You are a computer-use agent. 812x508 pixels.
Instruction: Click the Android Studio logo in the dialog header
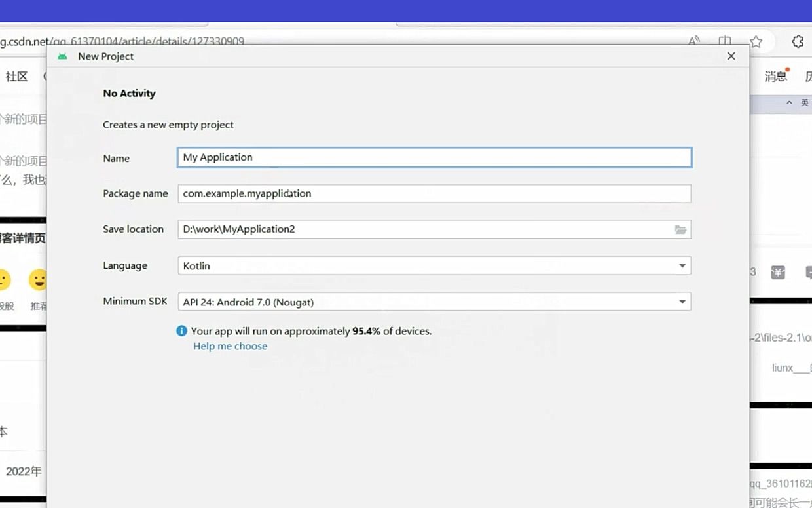tap(62, 56)
